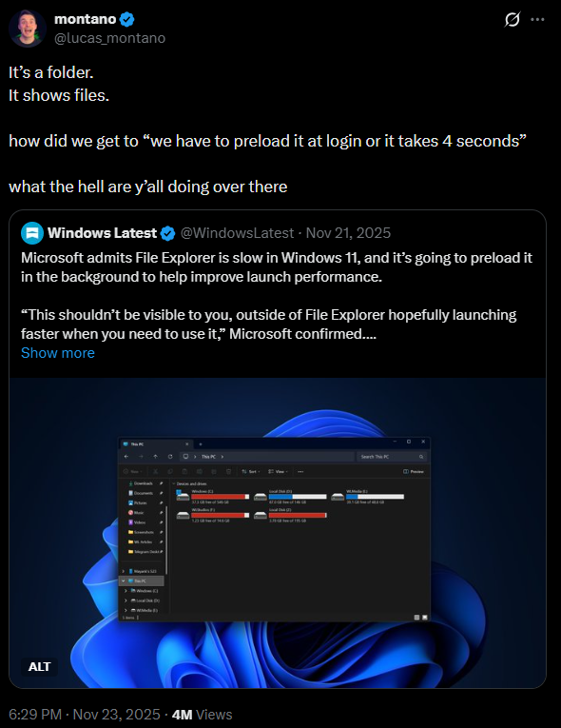Click the search magnifier in Search This PC box

421,457
